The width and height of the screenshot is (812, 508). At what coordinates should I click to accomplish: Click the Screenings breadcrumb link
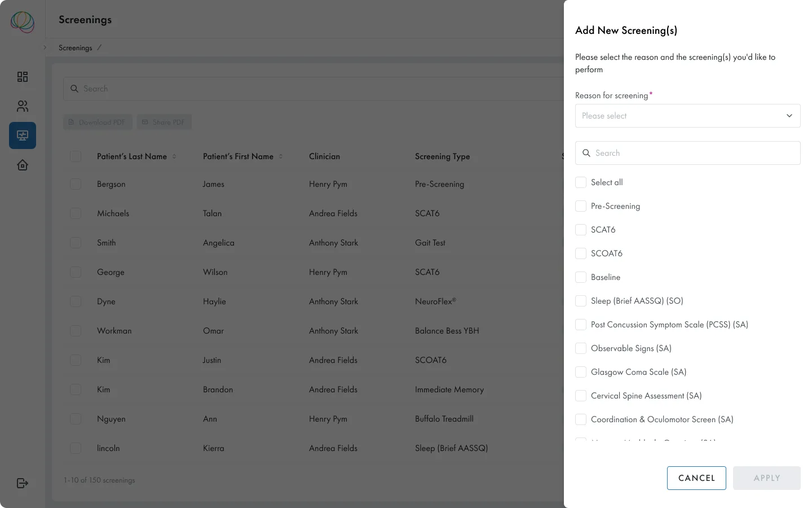[75, 48]
